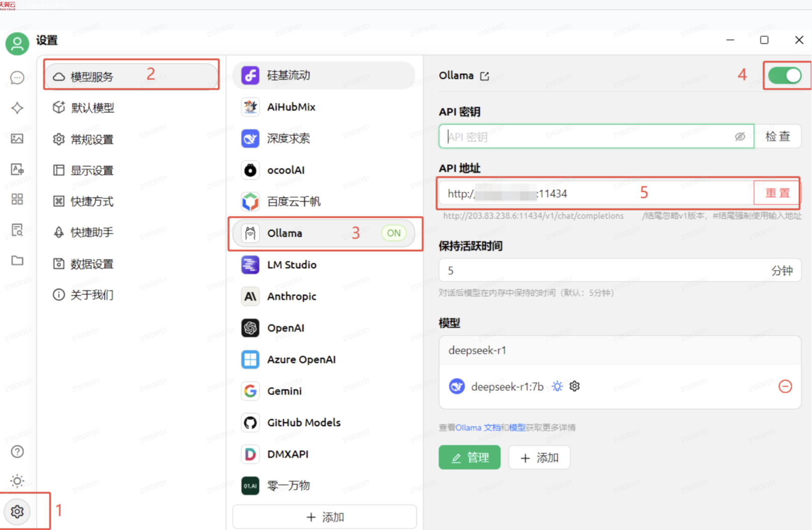Select the Gemini provider

(x=324, y=391)
